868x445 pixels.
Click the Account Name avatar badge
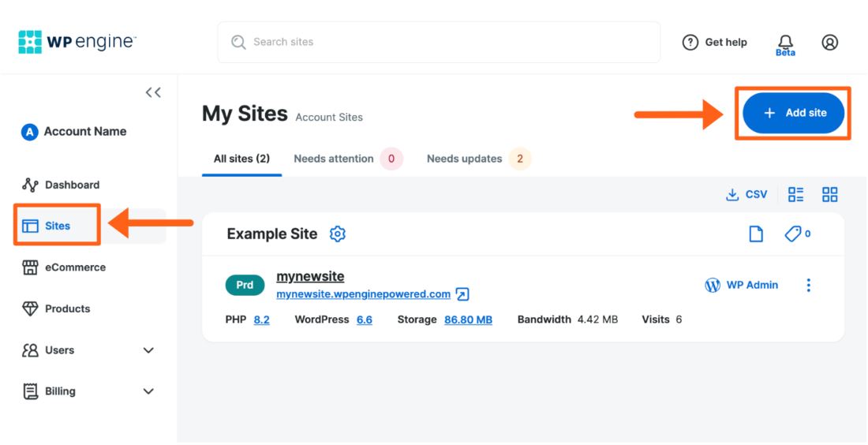(29, 132)
